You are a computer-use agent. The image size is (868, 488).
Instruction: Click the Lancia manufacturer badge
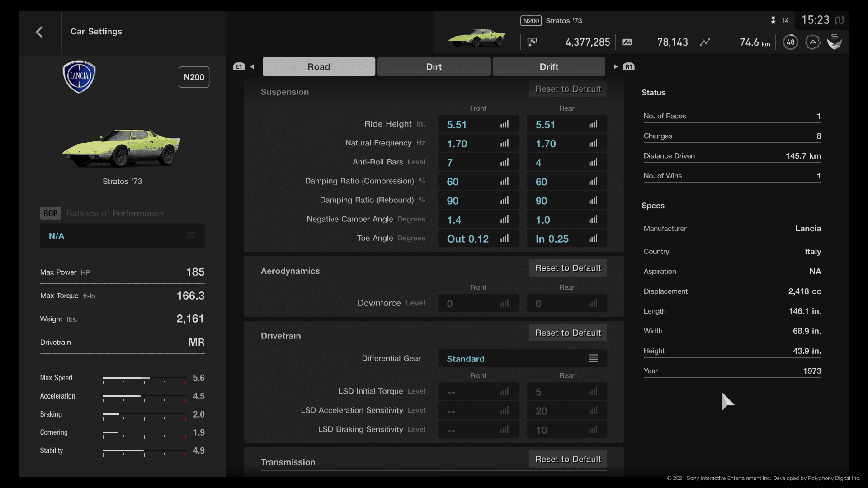coord(79,77)
